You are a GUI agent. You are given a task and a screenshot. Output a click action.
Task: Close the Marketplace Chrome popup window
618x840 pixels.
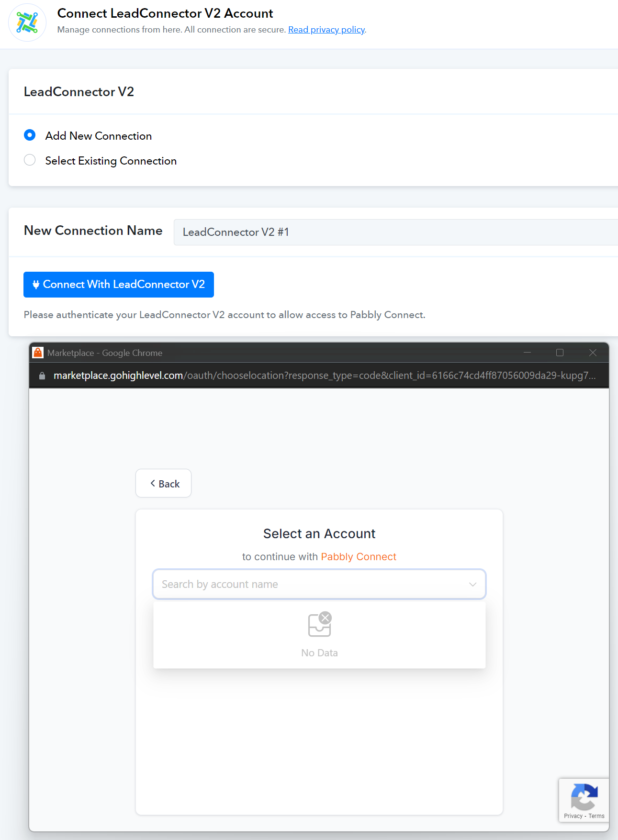tap(593, 353)
